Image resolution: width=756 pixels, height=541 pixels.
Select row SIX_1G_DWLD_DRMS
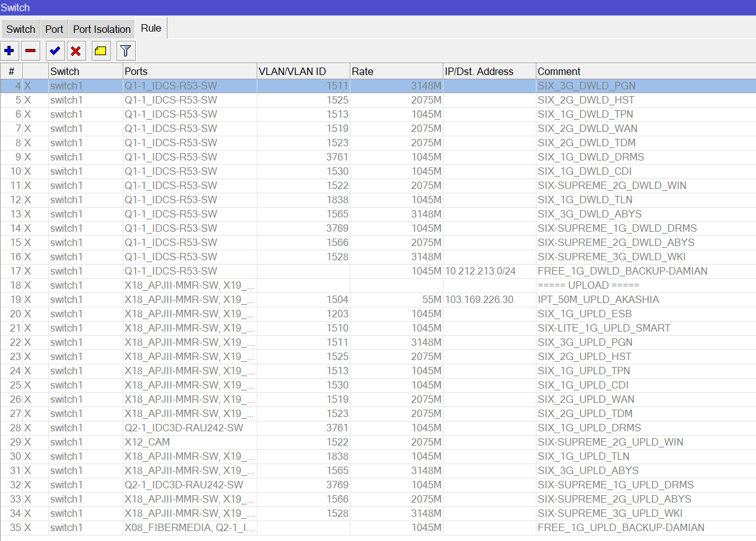coord(378,157)
